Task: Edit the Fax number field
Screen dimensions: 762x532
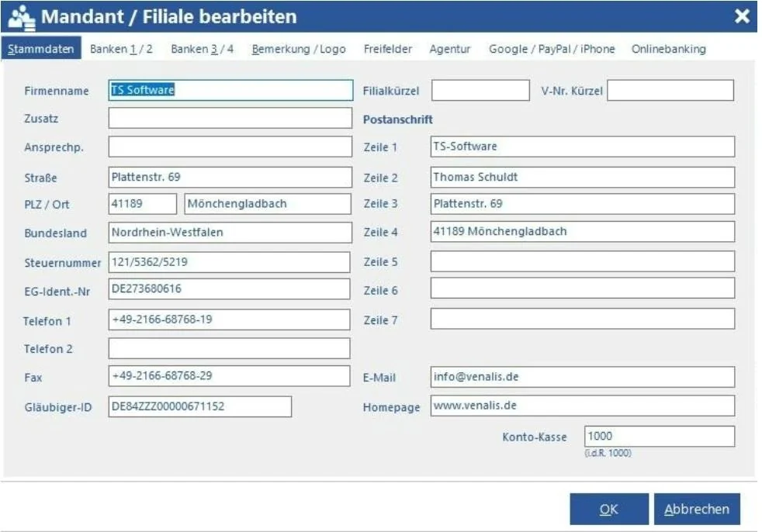Action: pos(230,376)
